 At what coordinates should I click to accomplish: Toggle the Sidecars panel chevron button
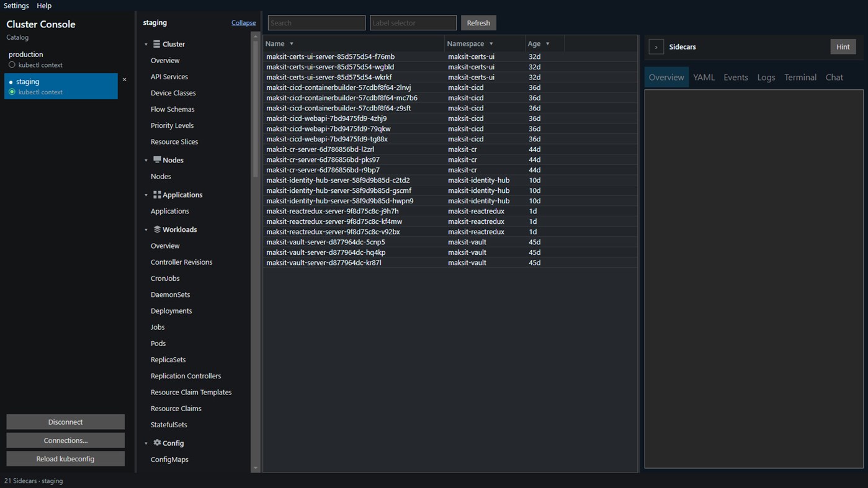656,47
